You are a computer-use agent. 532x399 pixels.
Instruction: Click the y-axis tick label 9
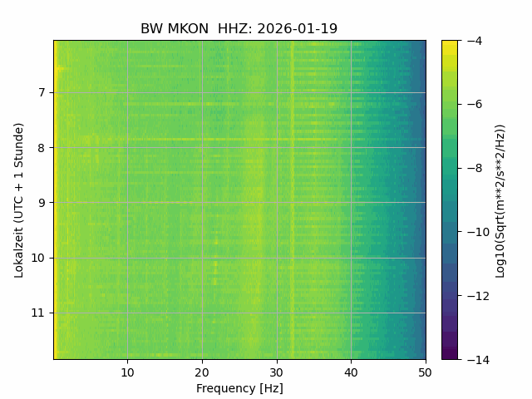coord(42,203)
